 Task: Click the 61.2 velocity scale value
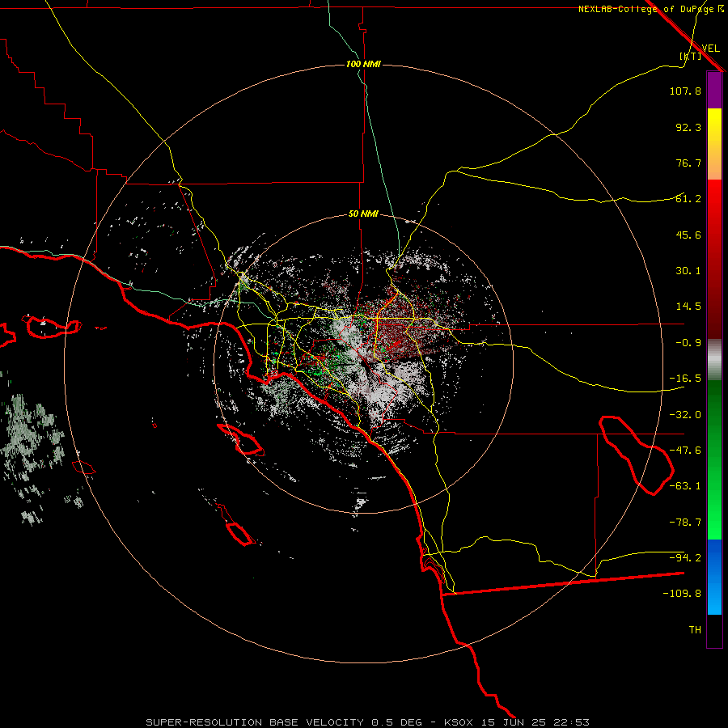(688, 199)
